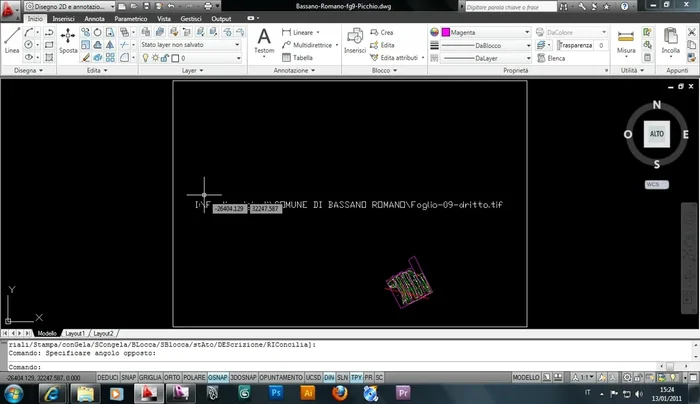Toggle OSNAP in the status bar
This screenshot has width=700, height=404.
click(x=219, y=378)
